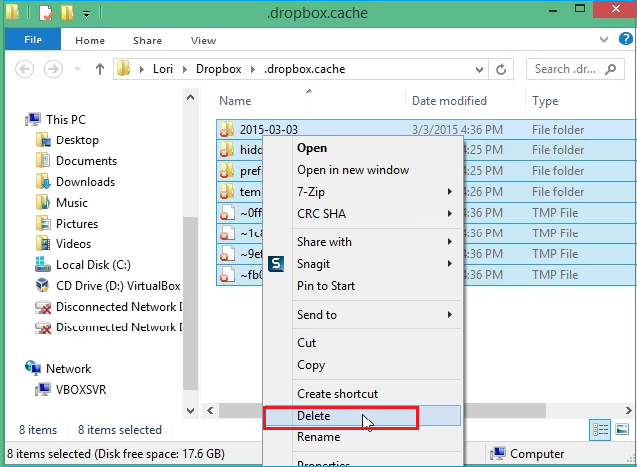
Task: Switch to the View ribbon tab
Action: tap(203, 41)
